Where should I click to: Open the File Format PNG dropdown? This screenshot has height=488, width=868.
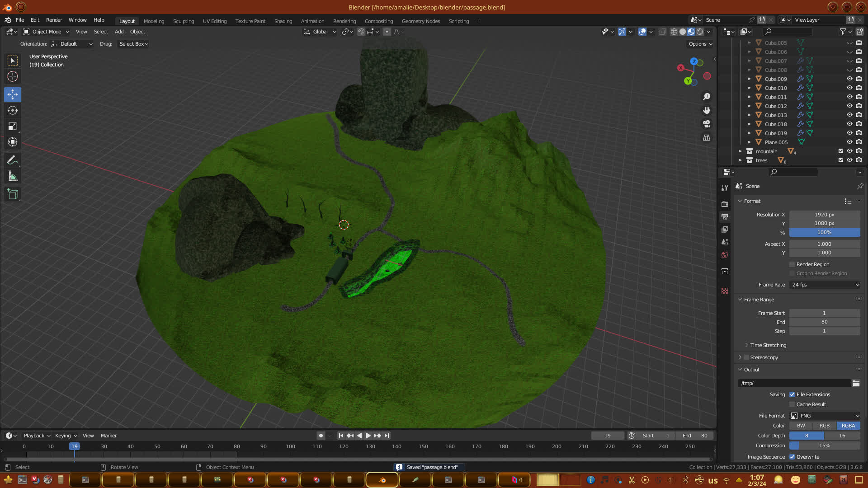(x=825, y=416)
